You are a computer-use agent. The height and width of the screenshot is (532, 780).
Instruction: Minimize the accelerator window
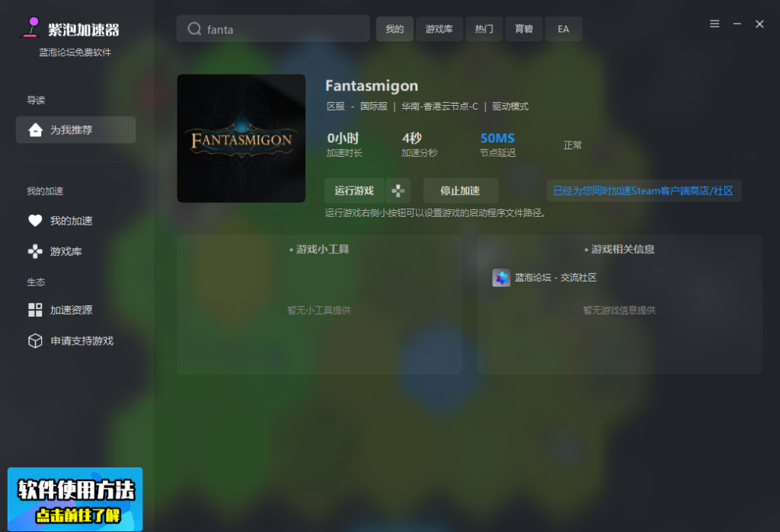[737, 24]
